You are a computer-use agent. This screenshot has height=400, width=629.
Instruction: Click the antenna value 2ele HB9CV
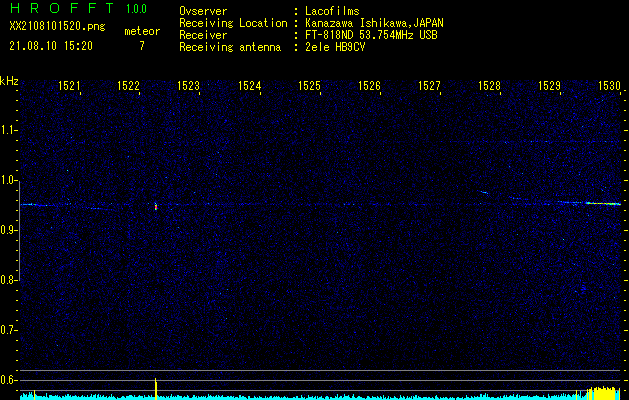[x=335, y=47]
